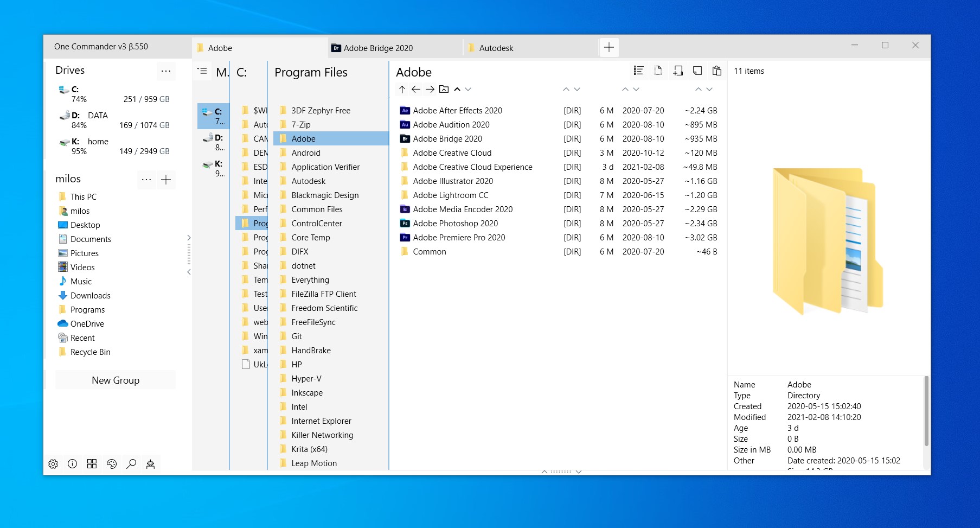Open the theme palette icon
980x528 pixels.
pyautogui.click(x=112, y=464)
